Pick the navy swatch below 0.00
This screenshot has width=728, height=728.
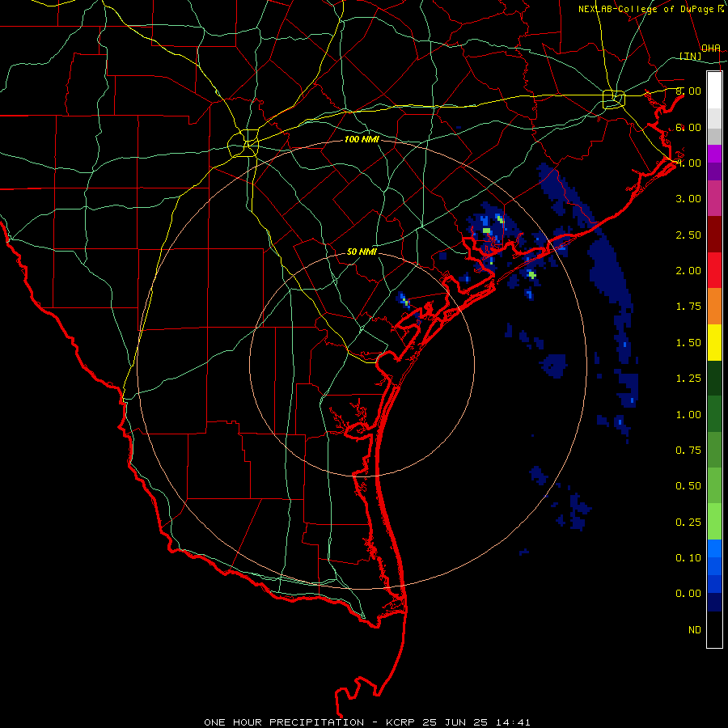click(x=714, y=602)
